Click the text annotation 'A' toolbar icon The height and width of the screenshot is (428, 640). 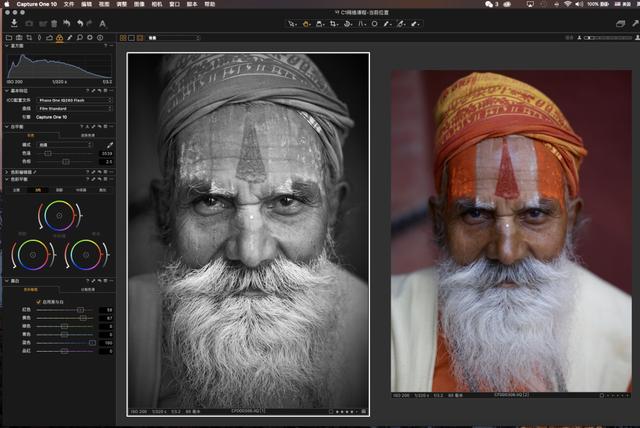[102, 22]
